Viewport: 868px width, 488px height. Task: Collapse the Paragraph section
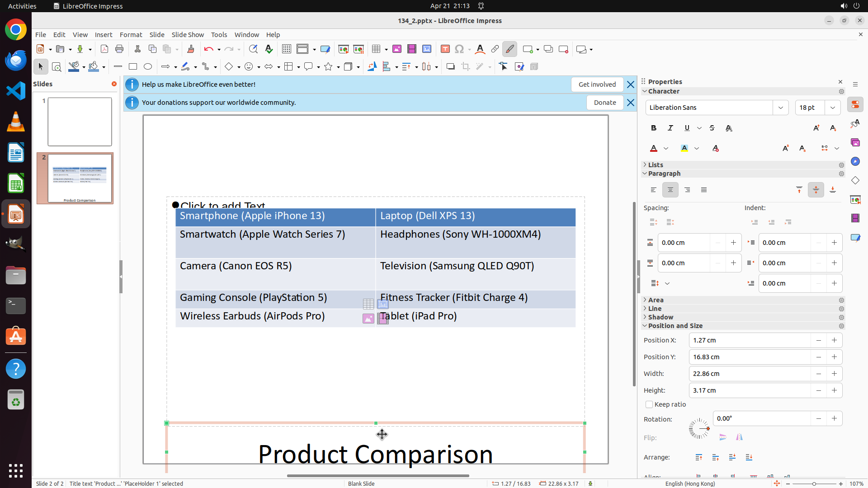click(664, 174)
